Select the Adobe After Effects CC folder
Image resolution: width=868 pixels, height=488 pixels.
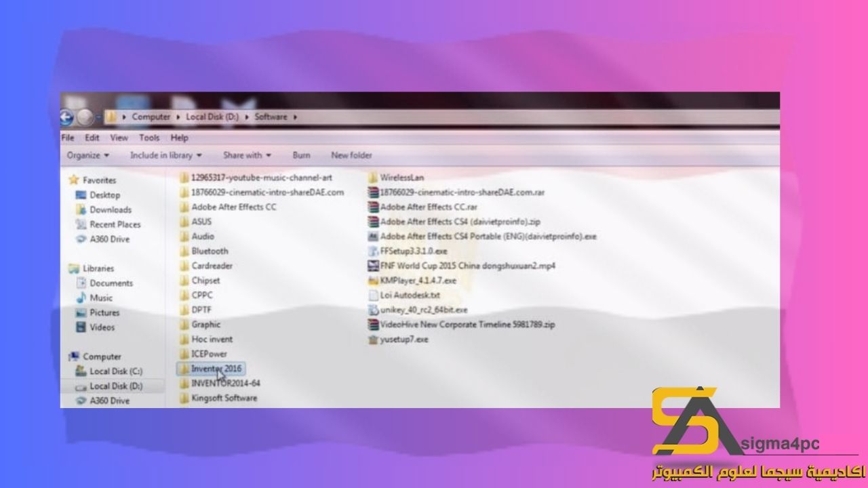coord(229,207)
